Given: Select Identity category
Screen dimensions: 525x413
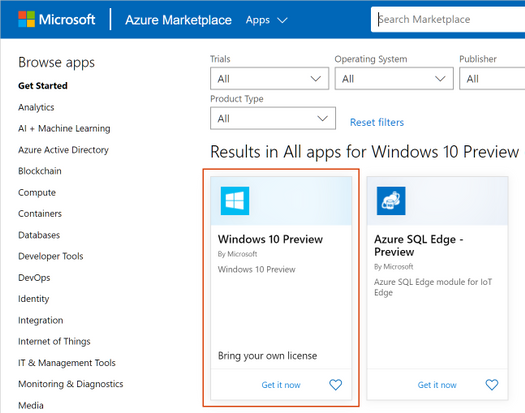Looking at the screenshot, I should click(33, 299).
